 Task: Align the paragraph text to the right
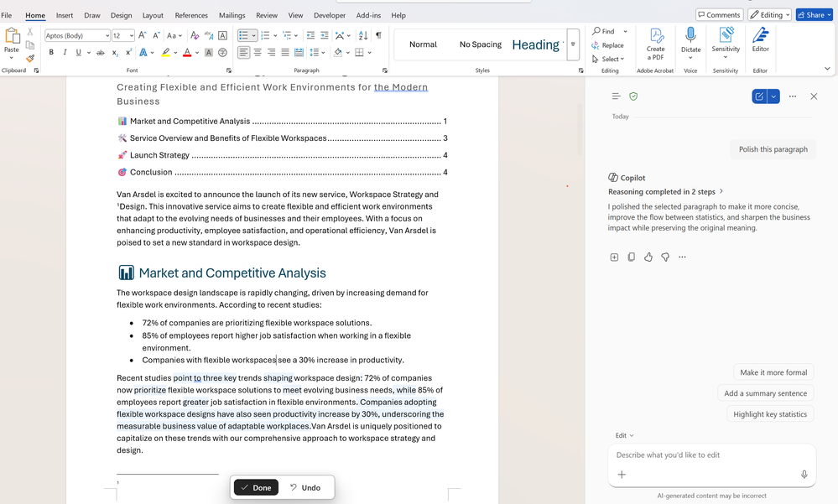[272, 52]
